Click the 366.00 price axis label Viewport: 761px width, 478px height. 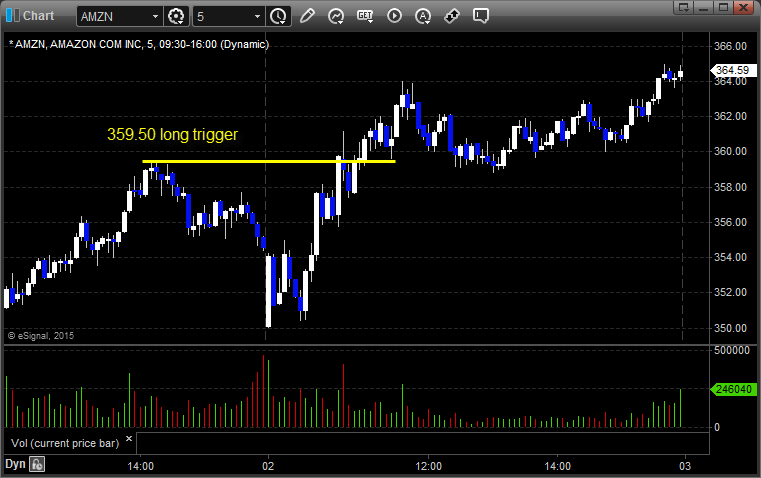(x=730, y=46)
